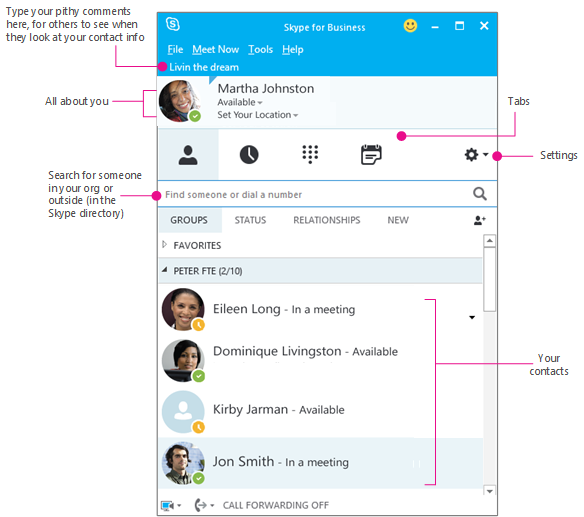Click the search magnifier icon
Image resolution: width=584 pixels, height=517 pixels.
coord(480,194)
